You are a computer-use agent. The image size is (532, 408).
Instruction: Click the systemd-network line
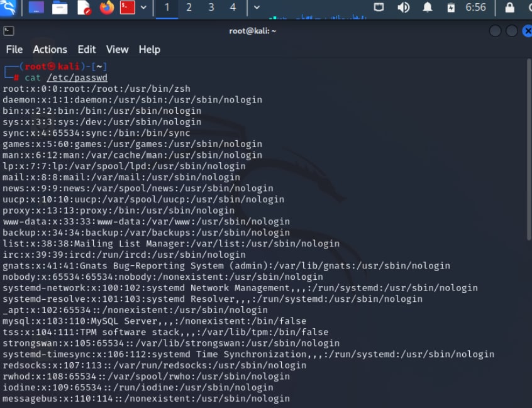coord(240,288)
